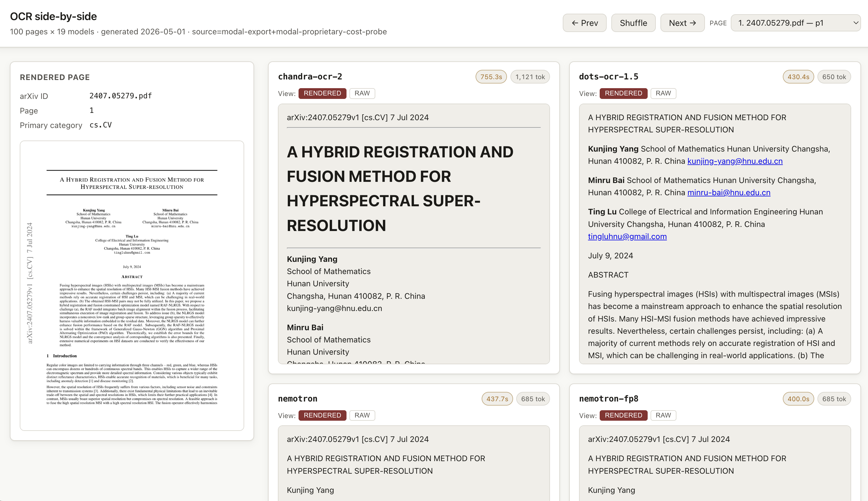Click the arXiv ID value 2407.05279.pdf
Screen dimensions: 868x501
(x=121, y=96)
